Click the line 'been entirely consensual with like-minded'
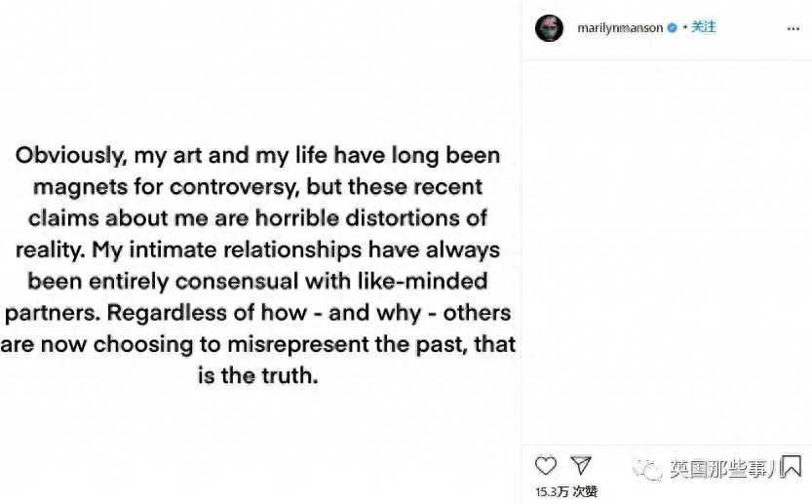 pos(258,281)
